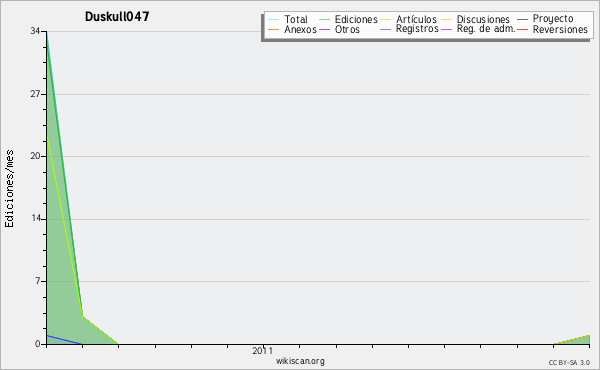
Task: Click the CC BY-SA 3.0 license text
Action: pos(569,362)
